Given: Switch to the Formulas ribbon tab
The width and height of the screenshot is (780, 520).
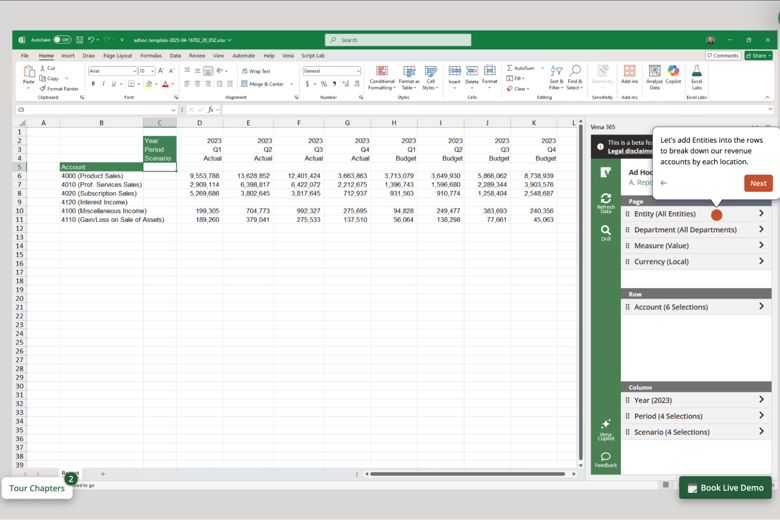Looking at the screenshot, I should [x=151, y=56].
